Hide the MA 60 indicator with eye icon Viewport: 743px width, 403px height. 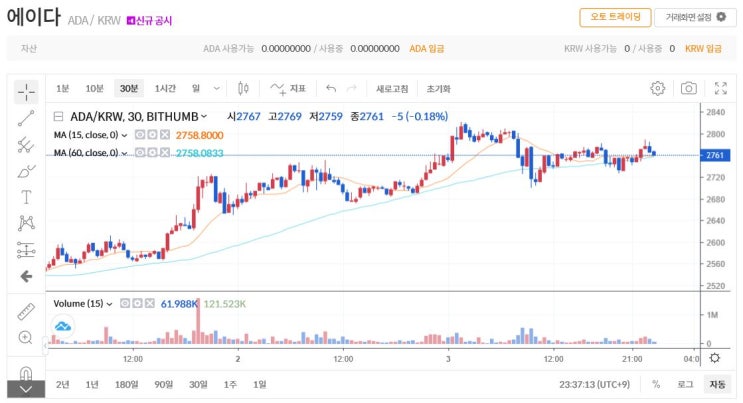[x=140, y=153]
